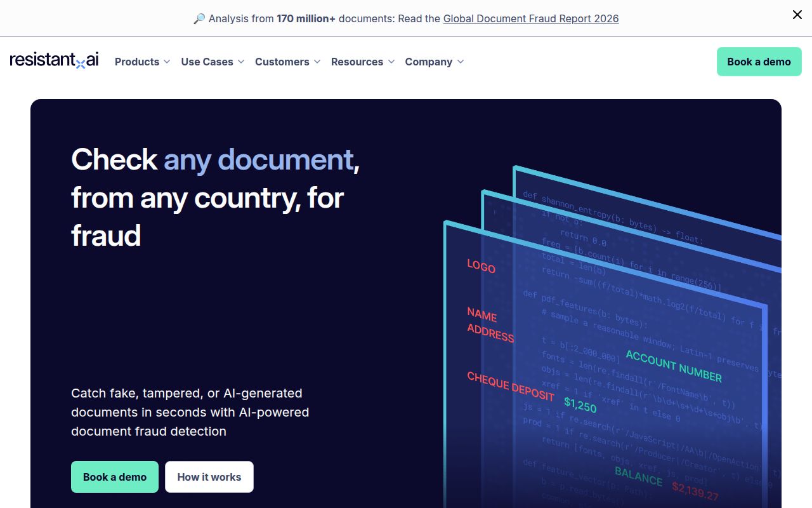Click the hero section Book a demo button
This screenshot has height=508, width=812.
click(x=115, y=477)
